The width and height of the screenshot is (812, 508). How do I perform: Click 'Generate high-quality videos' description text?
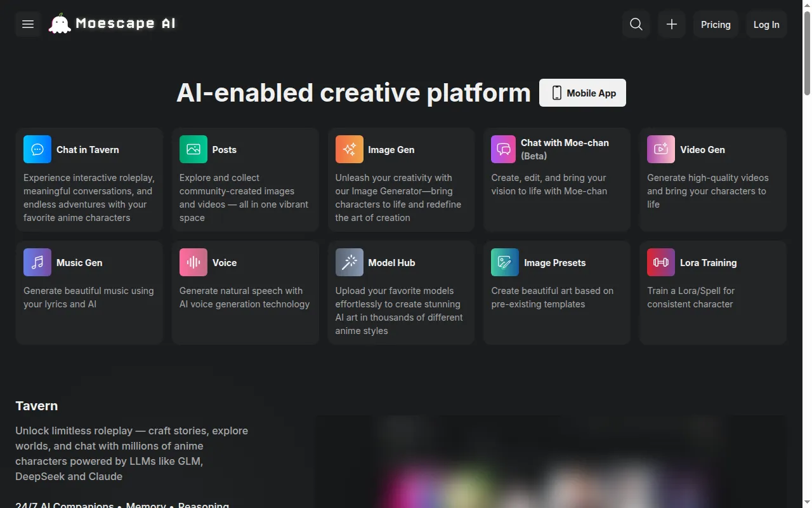coord(707,191)
